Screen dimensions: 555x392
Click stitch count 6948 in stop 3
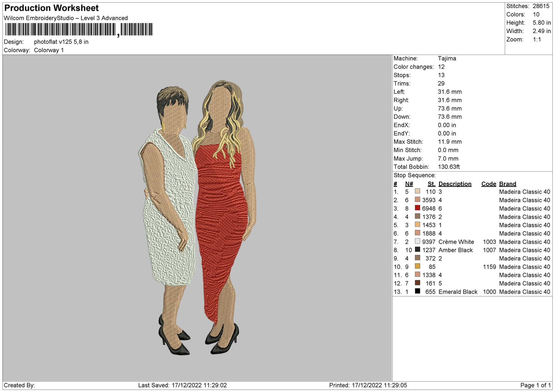[x=429, y=208]
